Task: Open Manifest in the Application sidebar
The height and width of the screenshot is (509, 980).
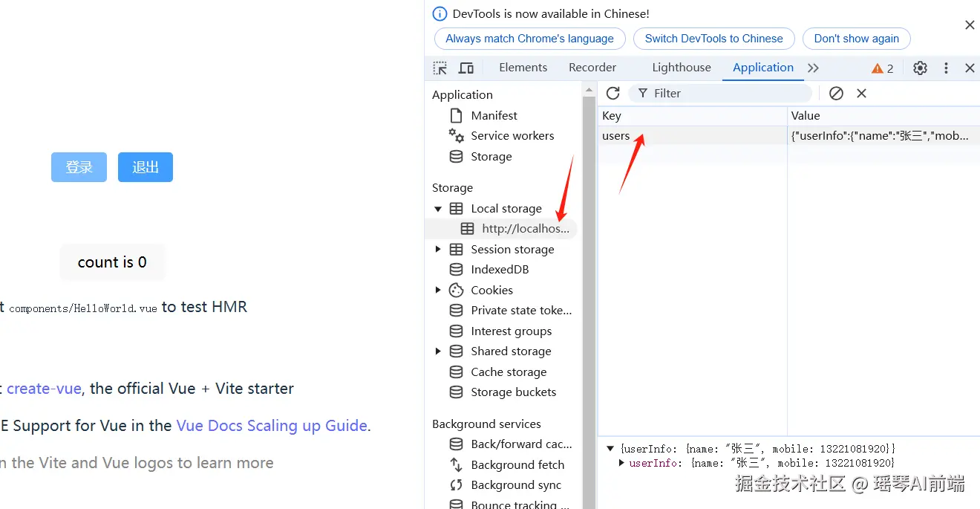Action: (x=494, y=115)
